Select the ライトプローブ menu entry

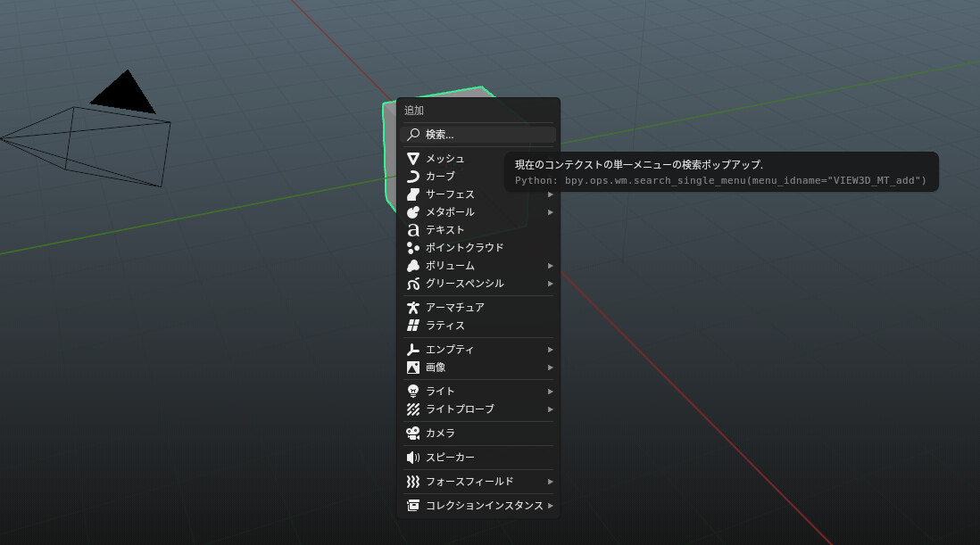459,409
